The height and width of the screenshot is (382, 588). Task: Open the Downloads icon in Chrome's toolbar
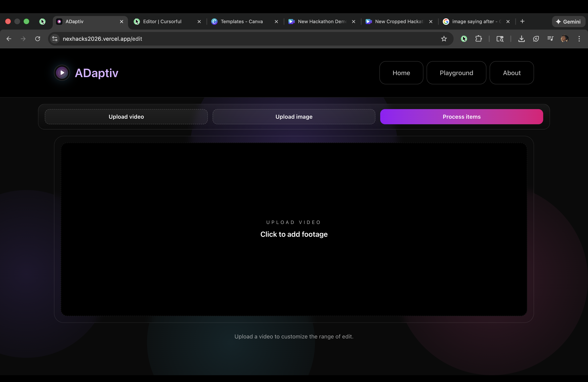pos(521,39)
